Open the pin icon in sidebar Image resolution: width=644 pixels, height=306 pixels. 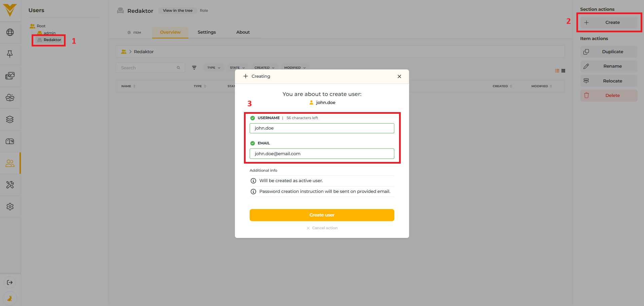tap(10, 54)
